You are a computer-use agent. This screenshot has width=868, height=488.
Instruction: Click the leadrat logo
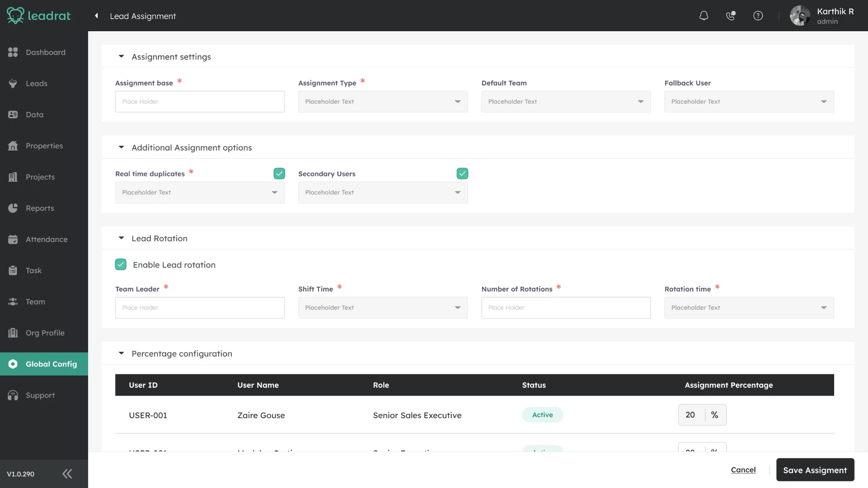[39, 16]
